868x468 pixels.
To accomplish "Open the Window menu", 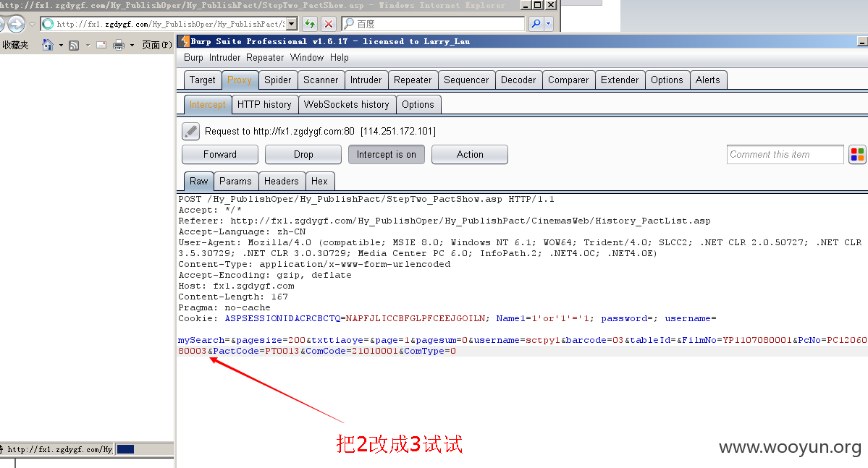I will (307, 58).
